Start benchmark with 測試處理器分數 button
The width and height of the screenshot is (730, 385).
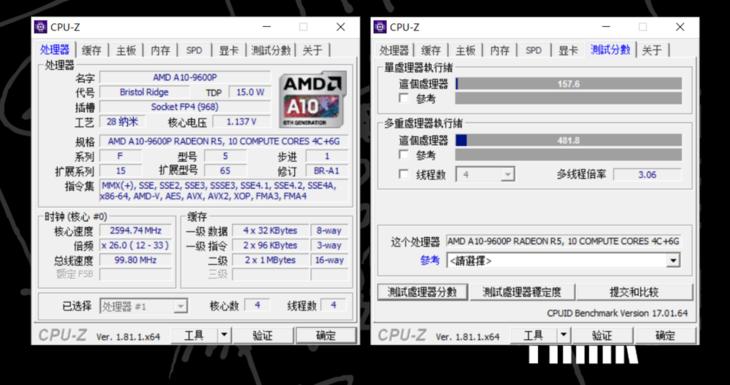[x=422, y=292]
